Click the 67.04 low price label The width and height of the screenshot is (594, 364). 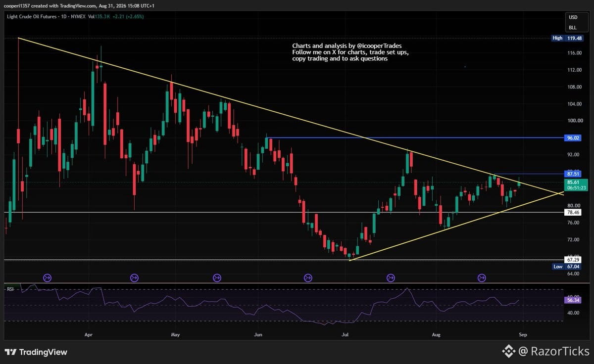click(574, 266)
